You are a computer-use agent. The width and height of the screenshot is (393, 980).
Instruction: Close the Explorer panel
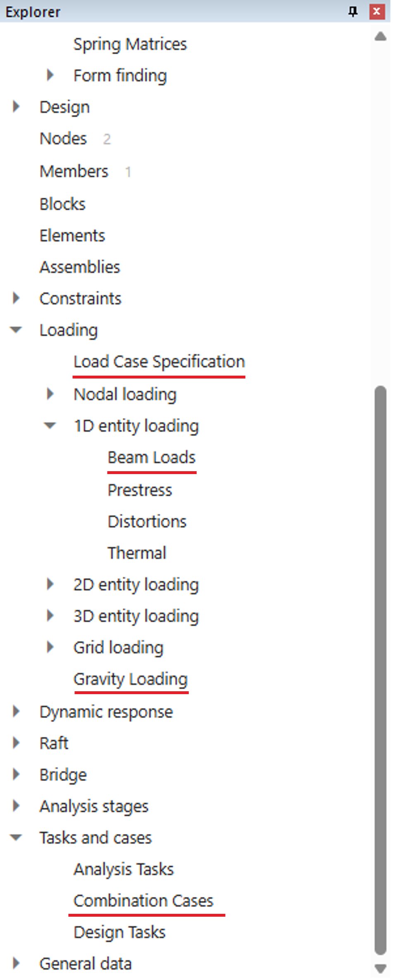(x=376, y=12)
